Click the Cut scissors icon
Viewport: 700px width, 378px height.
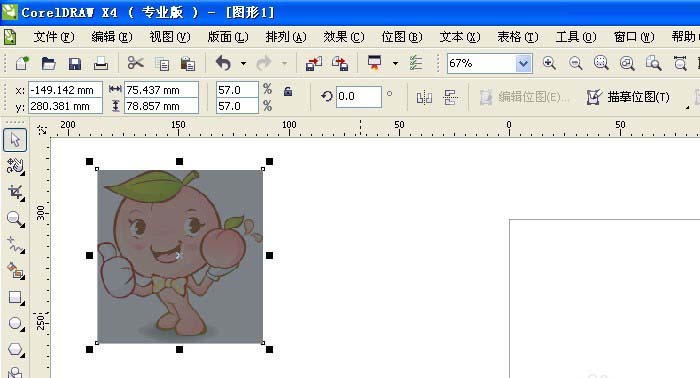pyautogui.click(x=135, y=63)
